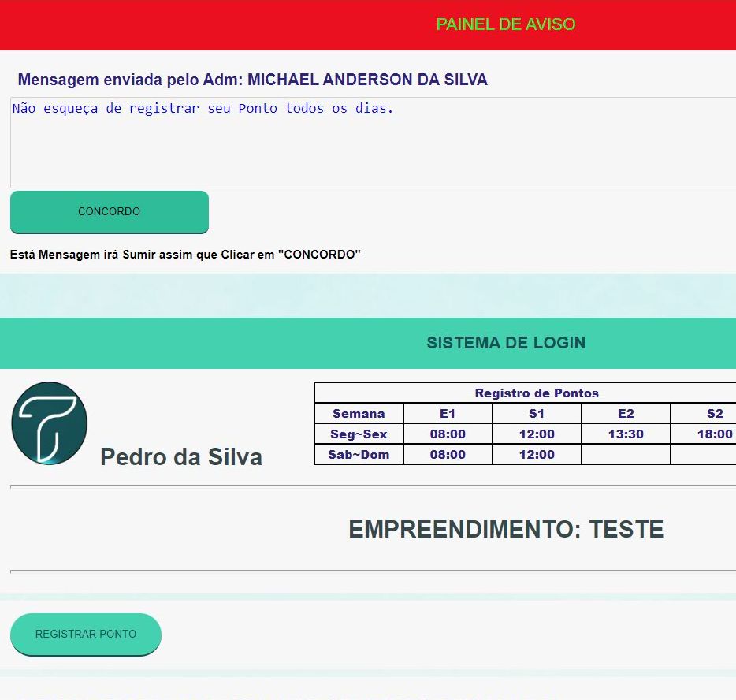The height and width of the screenshot is (700, 736).
Task: Click the 08:00 cell in Sab~Dom row
Action: (448, 455)
